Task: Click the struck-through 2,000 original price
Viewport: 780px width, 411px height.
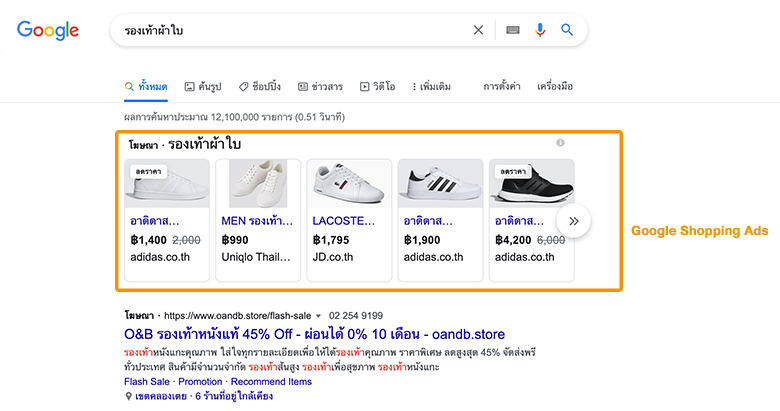Action: pyautogui.click(x=187, y=240)
